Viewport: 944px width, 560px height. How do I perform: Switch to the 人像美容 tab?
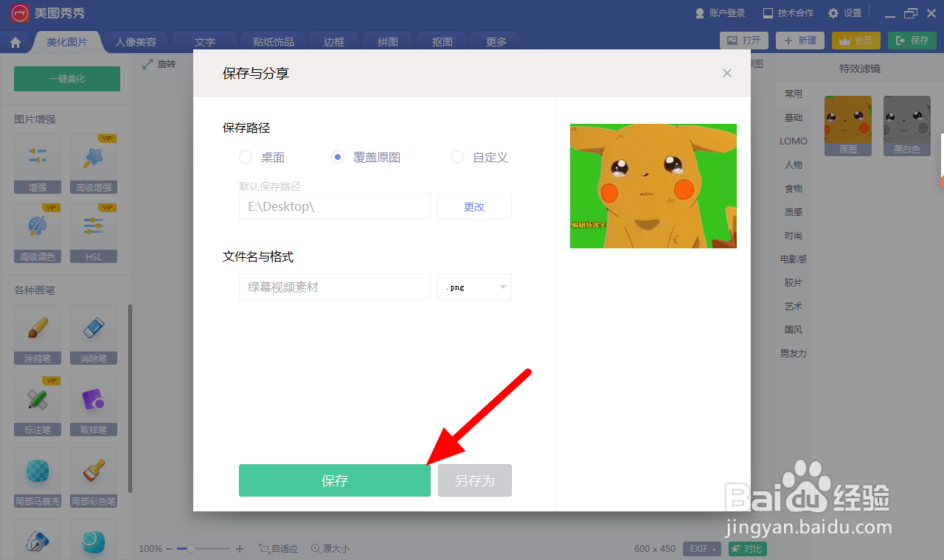click(x=136, y=42)
